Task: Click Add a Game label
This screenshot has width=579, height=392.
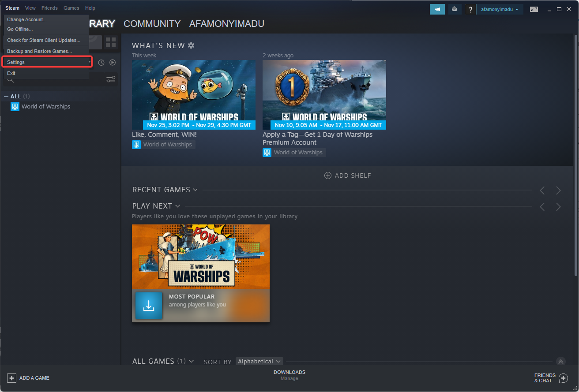Action: coord(34,378)
